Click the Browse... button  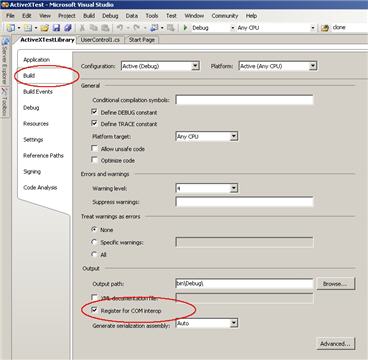pyautogui.click(x=335, y=284)
